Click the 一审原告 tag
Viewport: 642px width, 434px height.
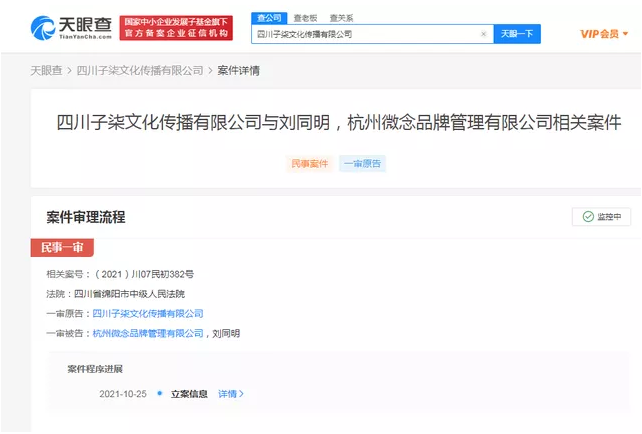coord(362,164)
